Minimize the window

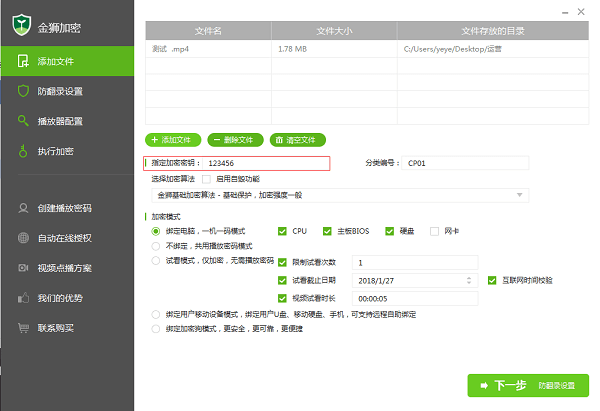point(565,13)
